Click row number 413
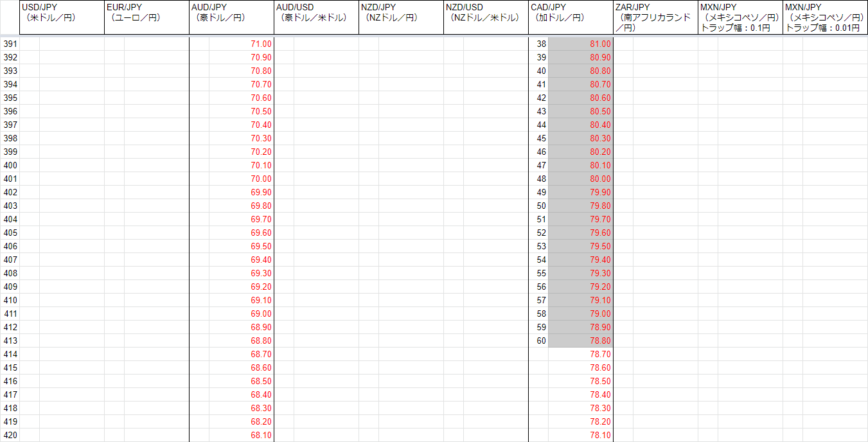The image size is (868, 442). point(10,340)
